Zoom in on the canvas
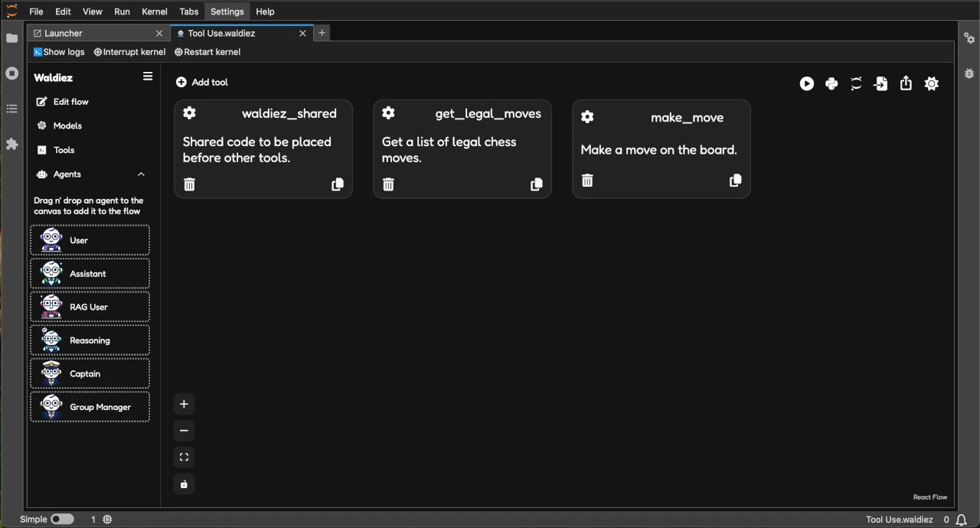 pyautogui.click(x=184, y=403)
